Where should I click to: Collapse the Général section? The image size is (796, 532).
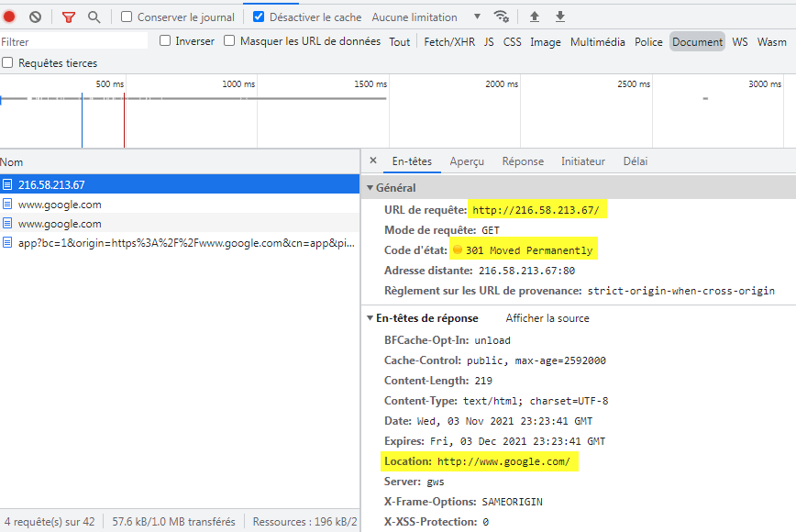pos(370,188)
